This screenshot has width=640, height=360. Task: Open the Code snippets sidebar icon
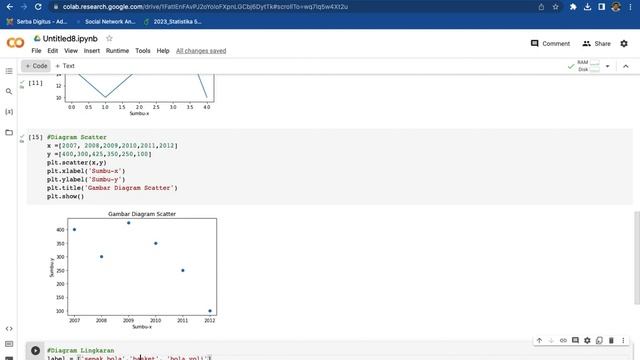point(9,329)
